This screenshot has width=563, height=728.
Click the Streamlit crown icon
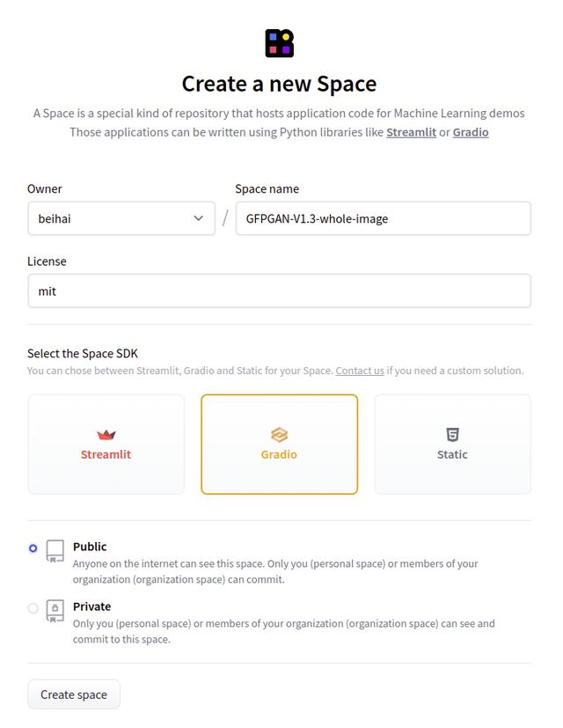tap(106, 435)
